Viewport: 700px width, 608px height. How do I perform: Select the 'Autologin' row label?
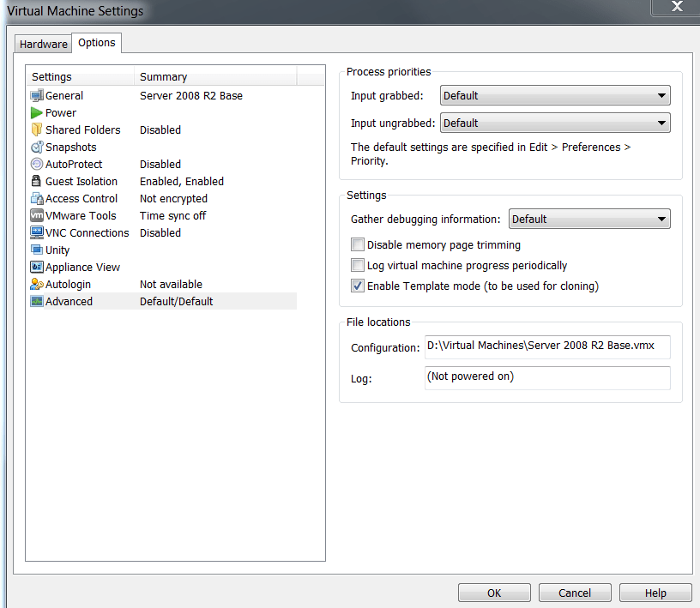68,285
